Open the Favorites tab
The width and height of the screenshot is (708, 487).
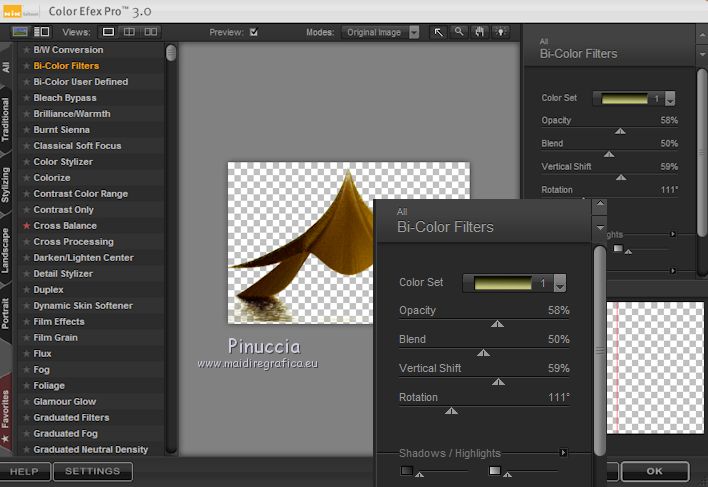[x=5, y=414]
